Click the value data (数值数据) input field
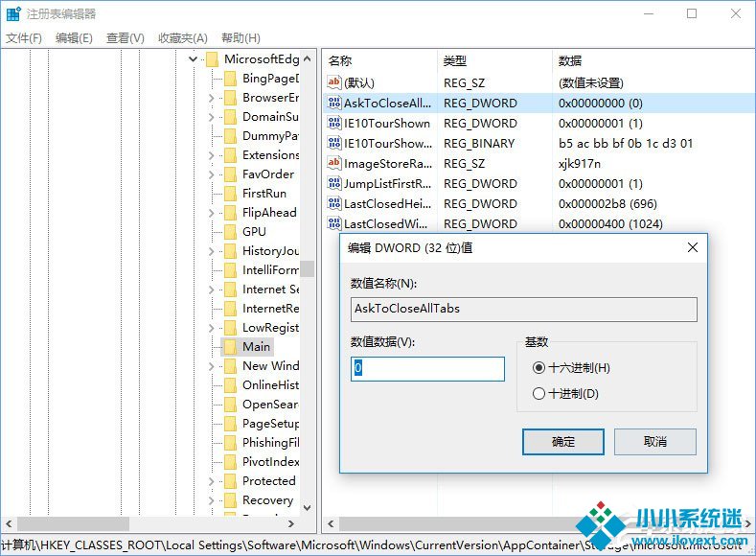This screenshot has width=756, height=556. (427, 368)
